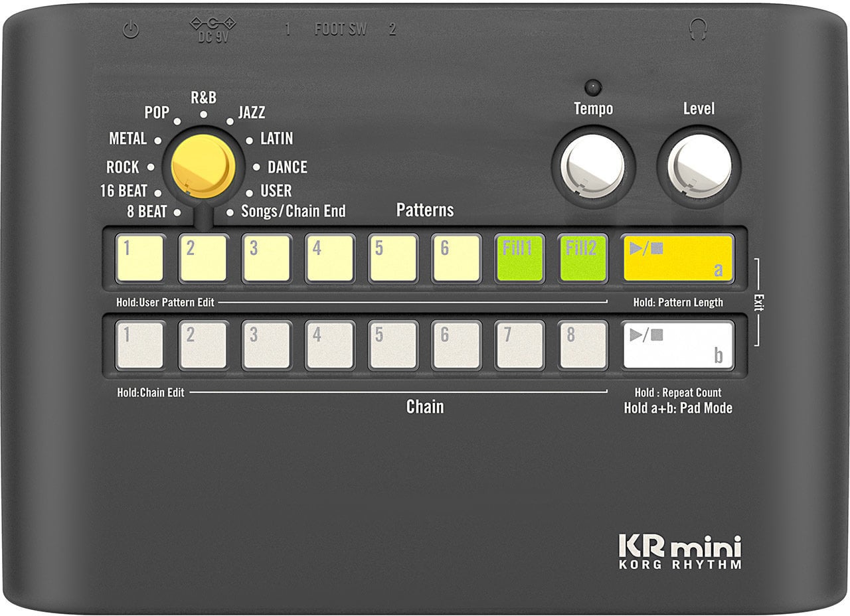850x616 pixels.
Task: Click the headphone jack icon
Action: coord(698,29)
